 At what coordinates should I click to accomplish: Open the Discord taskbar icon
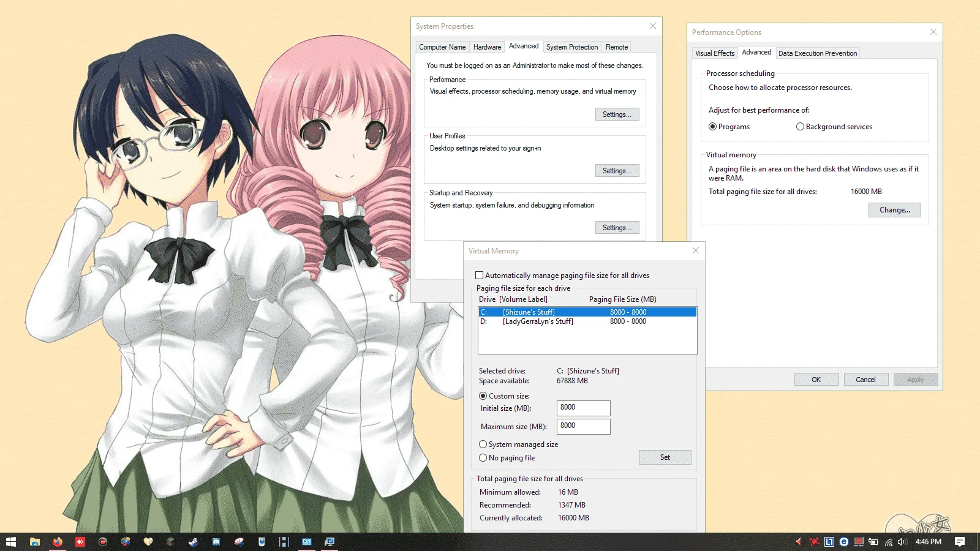pyautogui.click(x=216, y=542)
